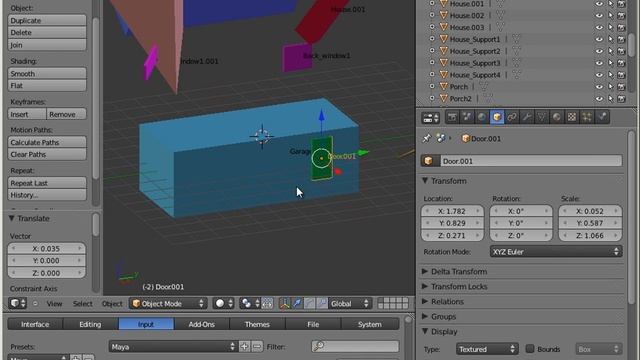Open the viewport shading sphere selector
The height and width of the screenshot is (360, 640).
coord(224,303)
